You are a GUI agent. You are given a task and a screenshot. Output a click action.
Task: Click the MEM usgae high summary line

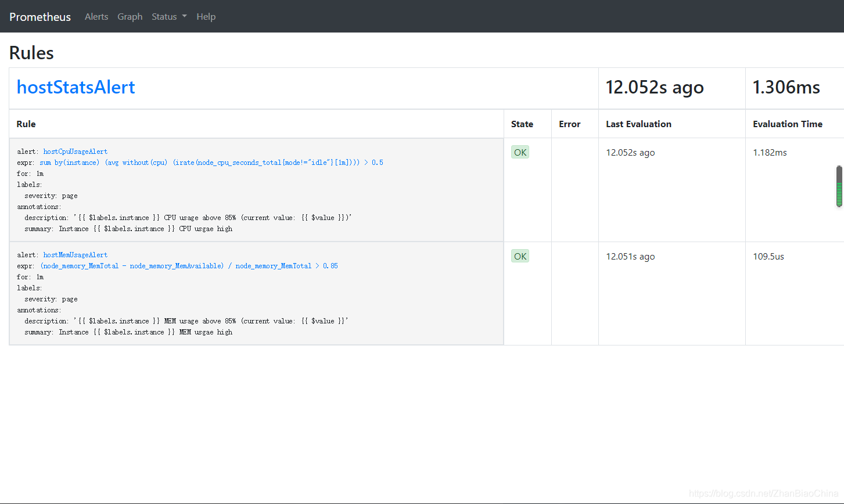point(128,332)
